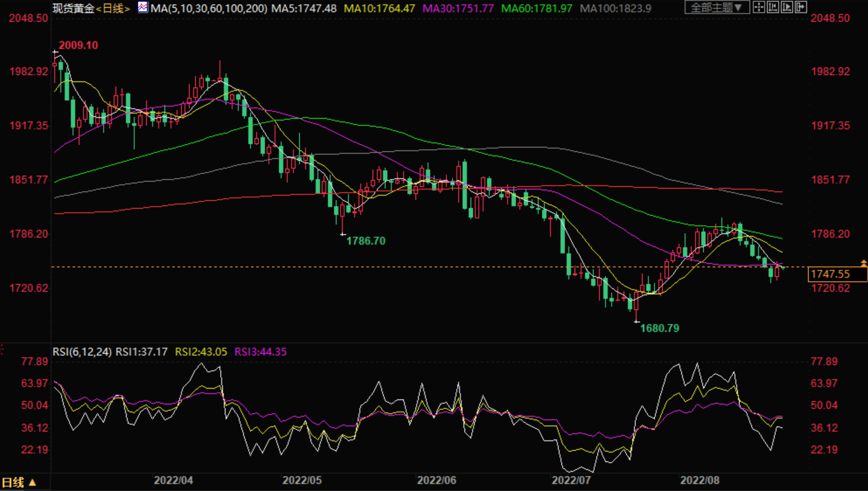Click the current price tag 1747.55
868x491 pixels.
(838, 274)
